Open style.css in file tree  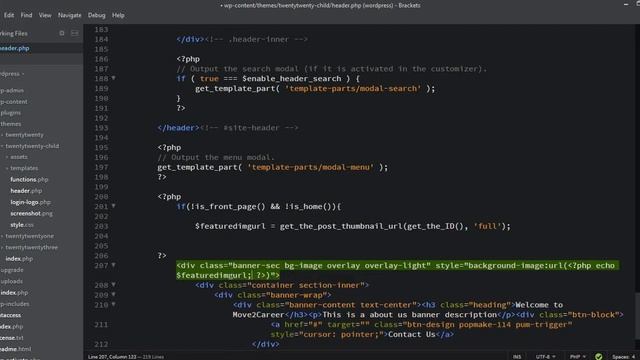click(22, 225)
